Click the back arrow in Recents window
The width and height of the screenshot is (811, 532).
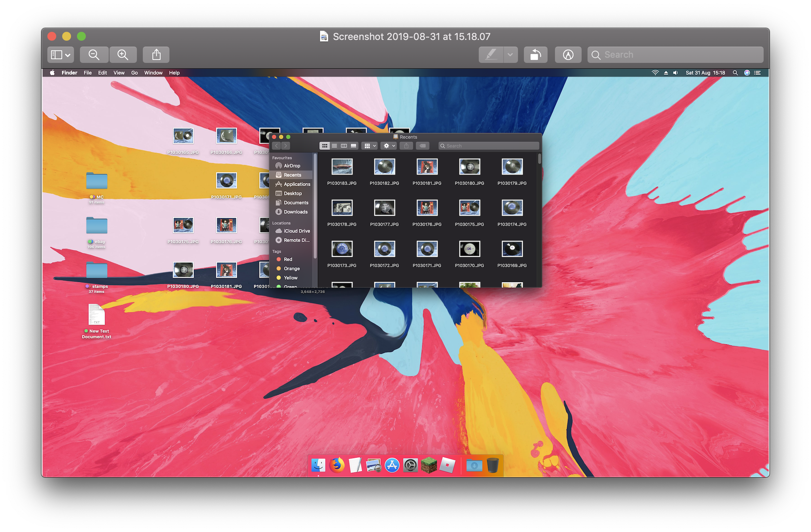point(276,146)
